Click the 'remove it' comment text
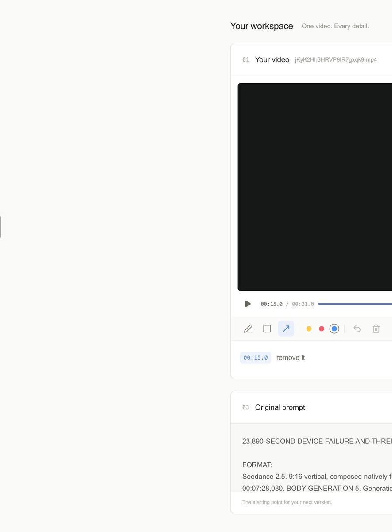Image resolution: width=392 pixels, height=532 pixels. click(291, 358)
